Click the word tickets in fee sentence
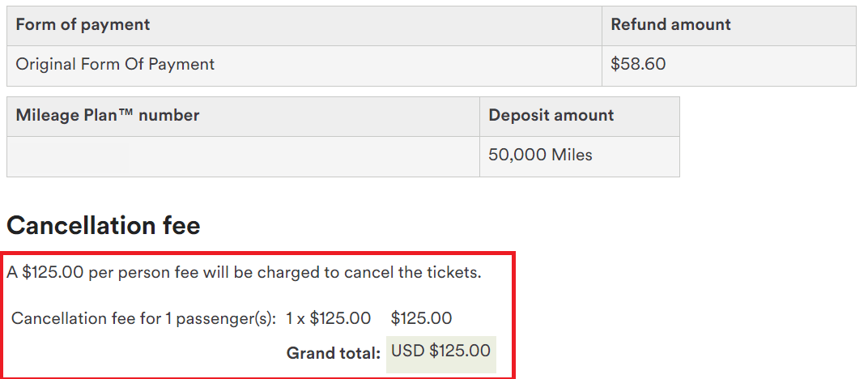Viewport: 868px width, 379px height. point(451,273)
